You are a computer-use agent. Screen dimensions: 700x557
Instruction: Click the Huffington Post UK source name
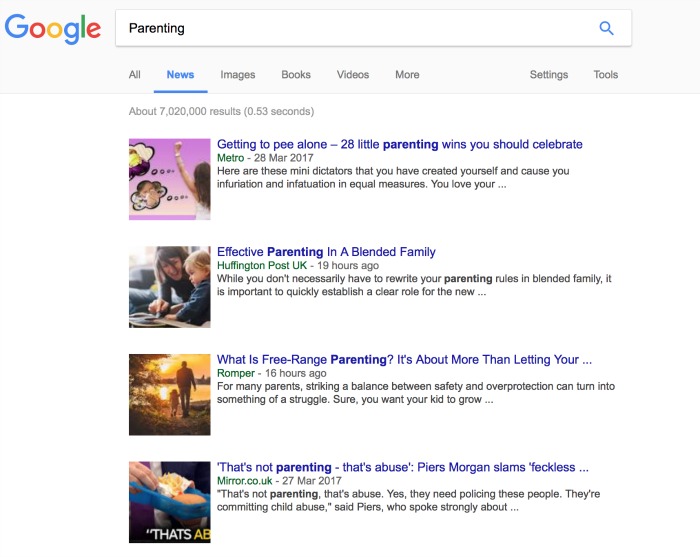(262, 266)
